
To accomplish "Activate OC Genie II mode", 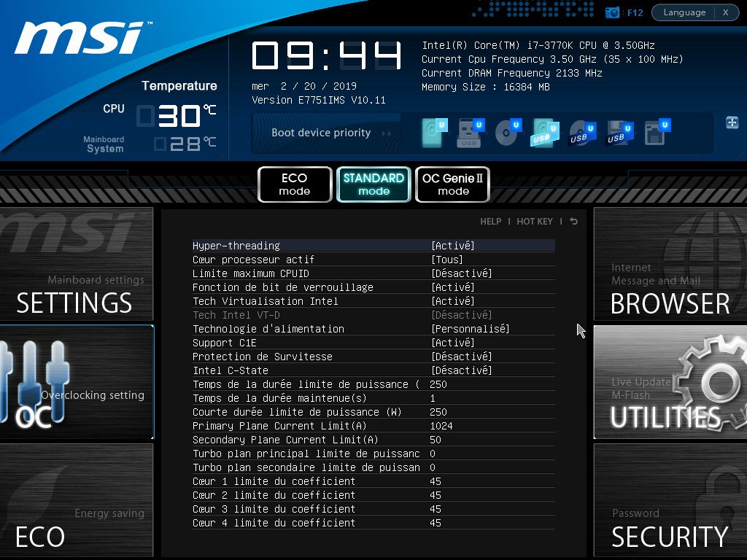I will pos(452,184).
